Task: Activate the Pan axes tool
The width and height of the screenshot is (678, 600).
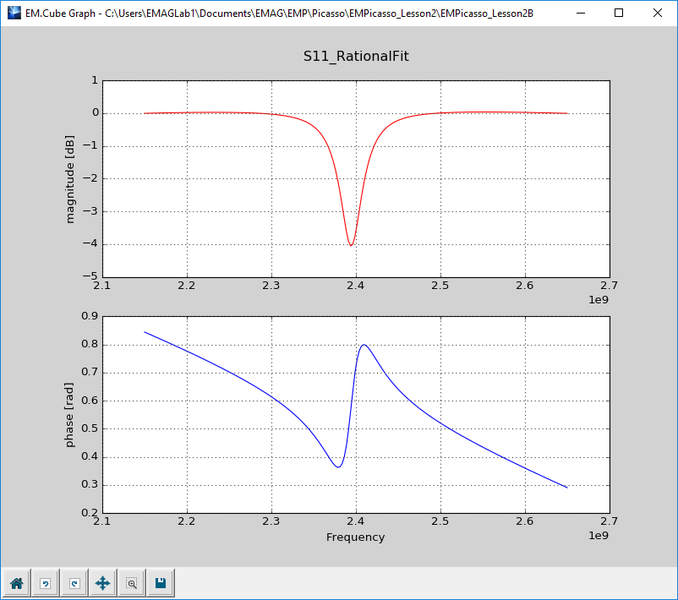Action: (103, 583)
